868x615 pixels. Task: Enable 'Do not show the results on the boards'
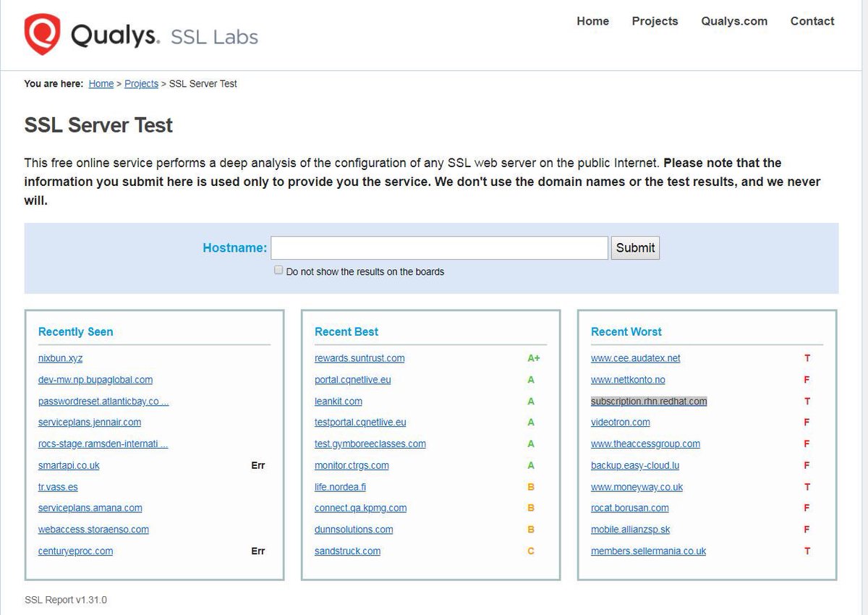(x=278, y=270)
